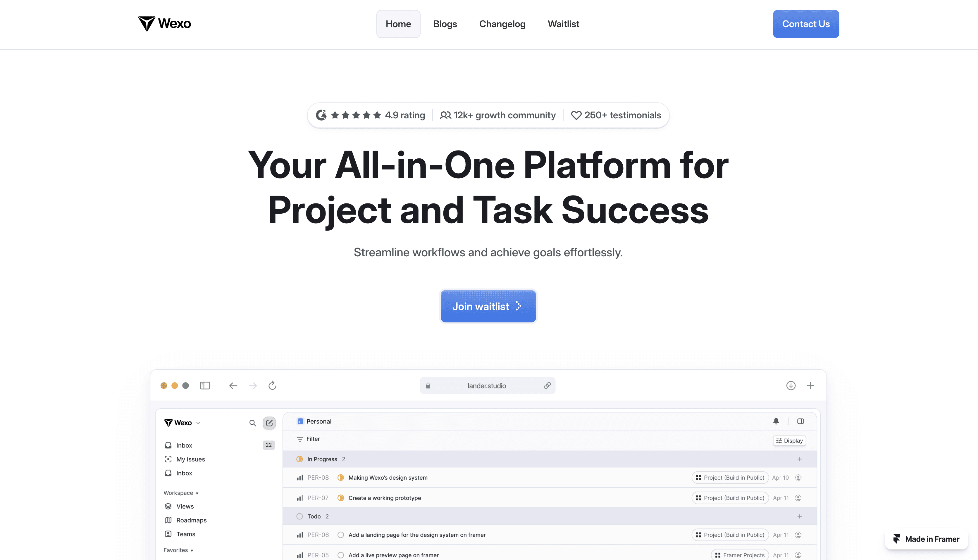Click the download icon in browser bar
The height and width of the screenshot is (560, 978).
pyautogui.click(x=791, y=386)
